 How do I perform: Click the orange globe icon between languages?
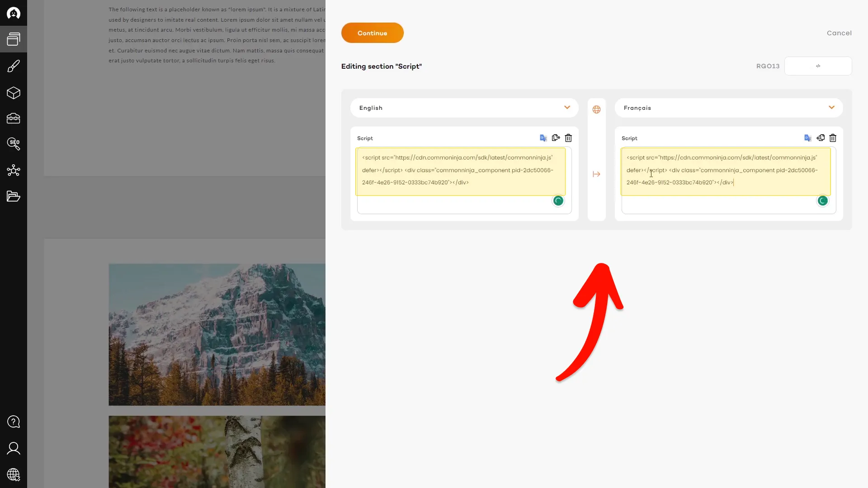pyautogui.click(x=596, y=109)
